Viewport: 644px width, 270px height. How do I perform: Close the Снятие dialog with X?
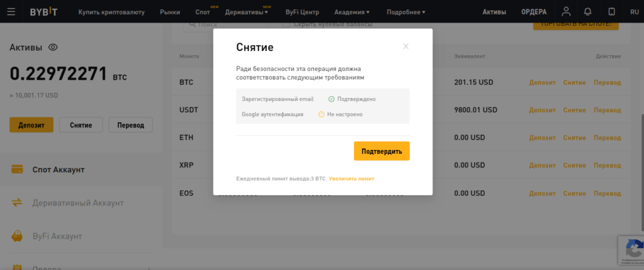(x=406, y=46)
